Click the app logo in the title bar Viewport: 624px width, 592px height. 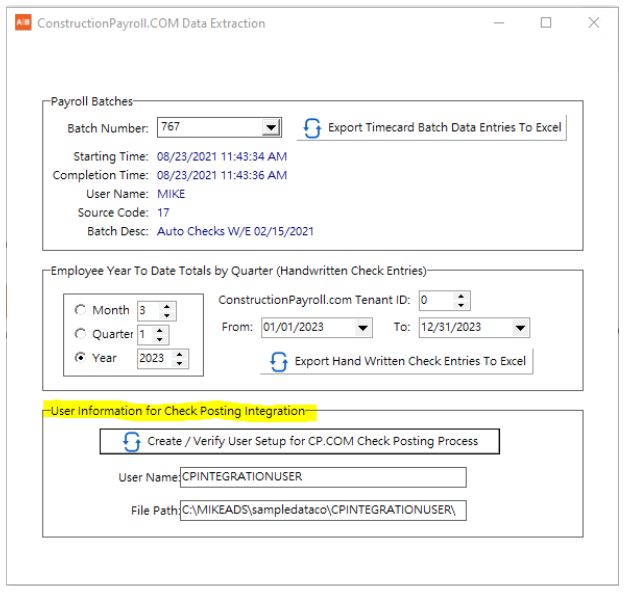[23, 22]
